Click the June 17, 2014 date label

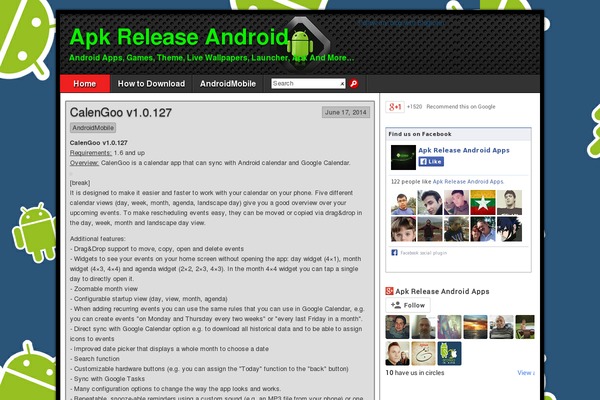[346, 112]
